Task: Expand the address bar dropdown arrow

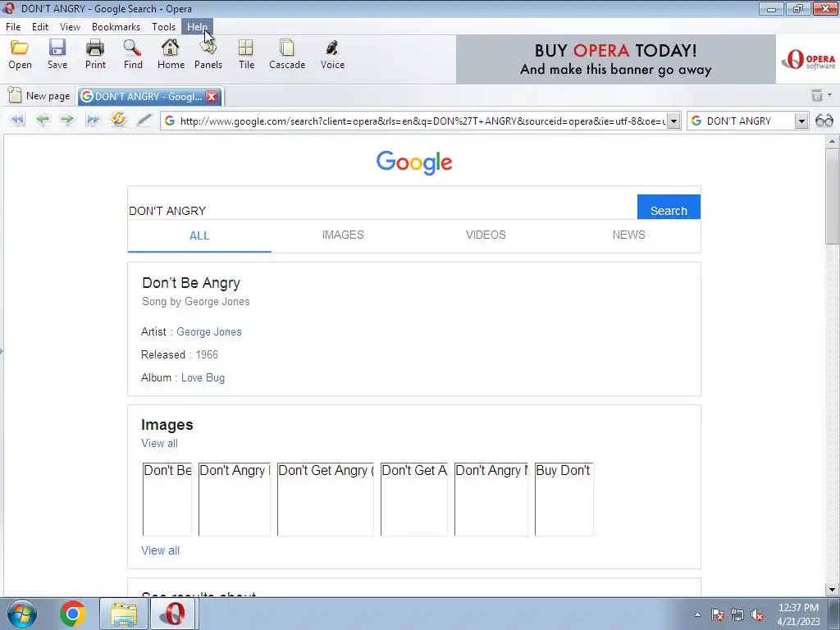Action: pos(674,121)
